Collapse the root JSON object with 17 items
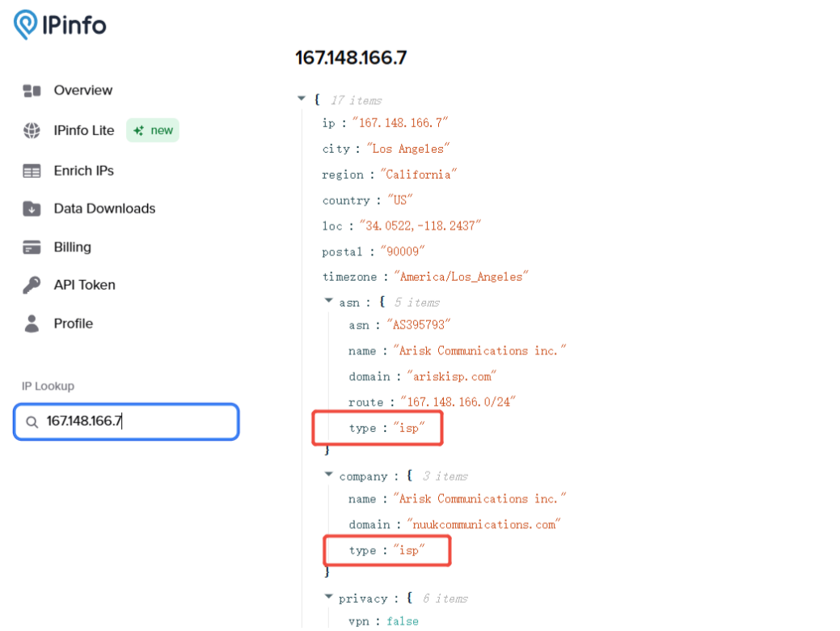The image size is (840, 631). pyautogui.click(x=302, y=99)
